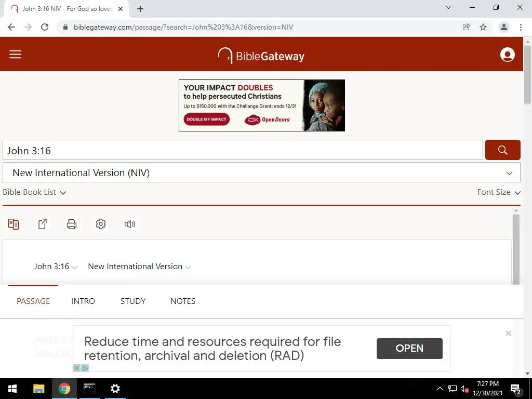Open Command Prompt from taskbar
This screenshot has height=399, width=532.
tap(89, 389)
